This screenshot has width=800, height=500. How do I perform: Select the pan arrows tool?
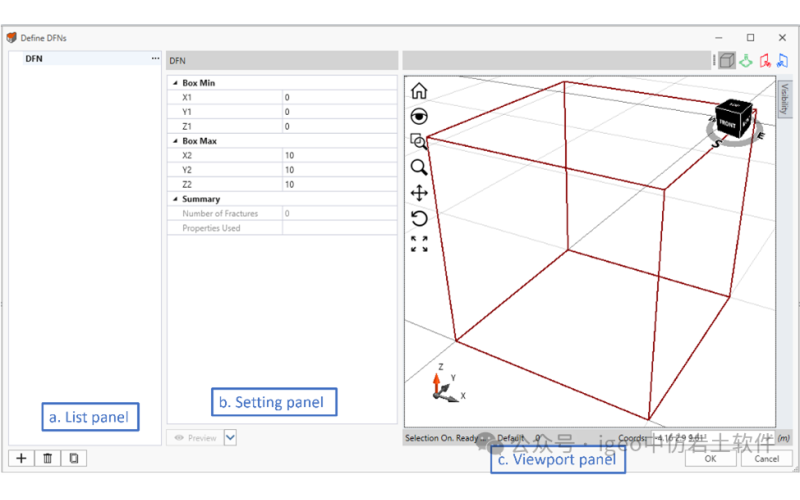(419, 192)
